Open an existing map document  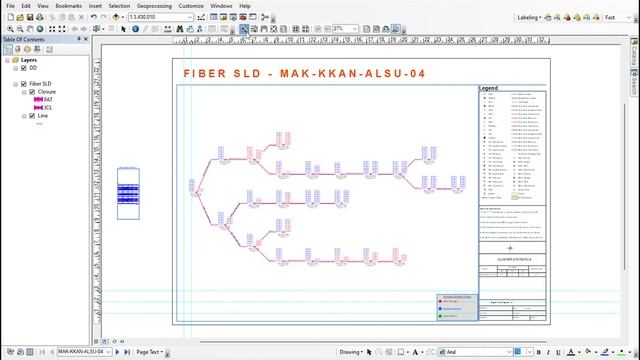pyautogui.click(x=20, y=17)
